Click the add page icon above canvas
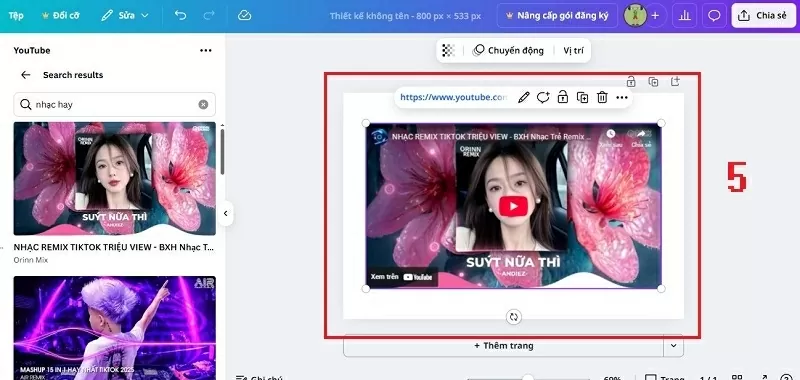800x380 pixels. pyautogui.click(x=675, y=81)
